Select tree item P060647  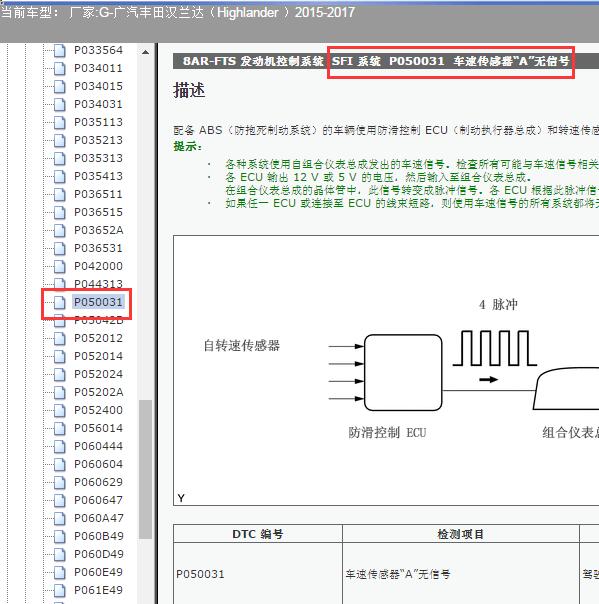(98, 500)
